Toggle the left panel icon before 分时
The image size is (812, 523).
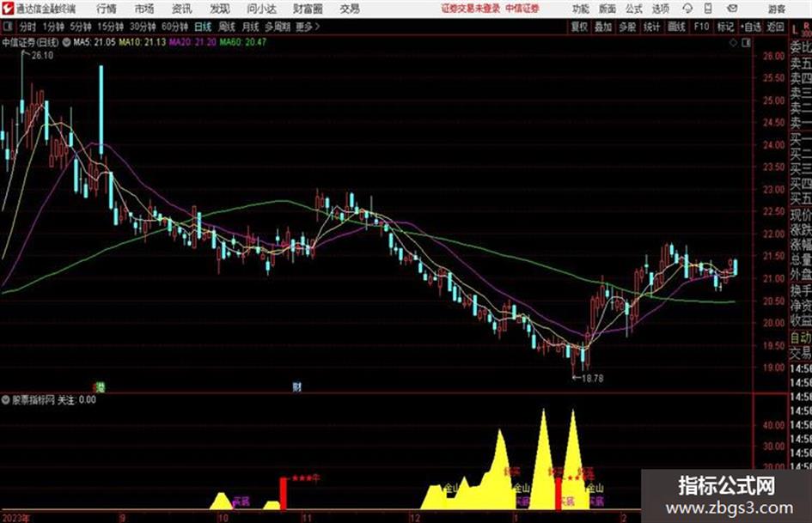click(x=7, y=27)
